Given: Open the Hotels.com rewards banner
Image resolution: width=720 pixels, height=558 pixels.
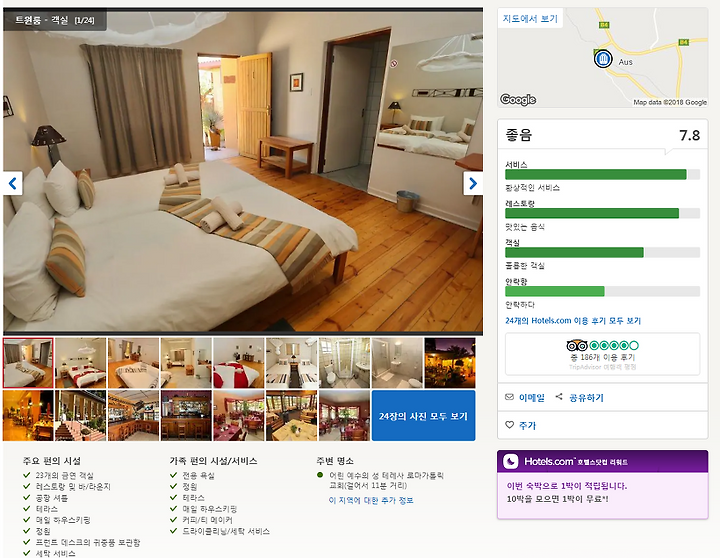Looking at the screenshot, I should (x=602, y=485).
